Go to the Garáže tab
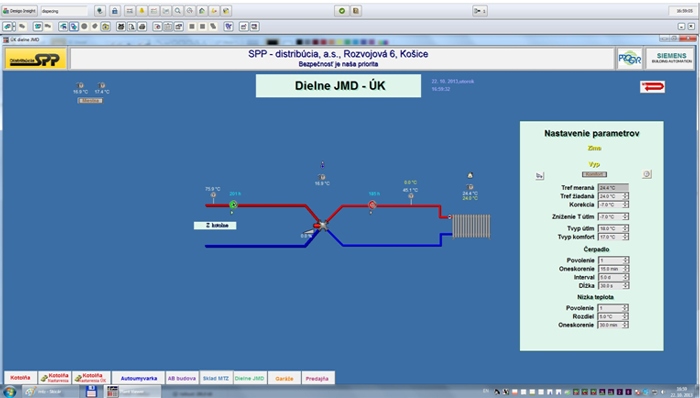 coord(284,378)
